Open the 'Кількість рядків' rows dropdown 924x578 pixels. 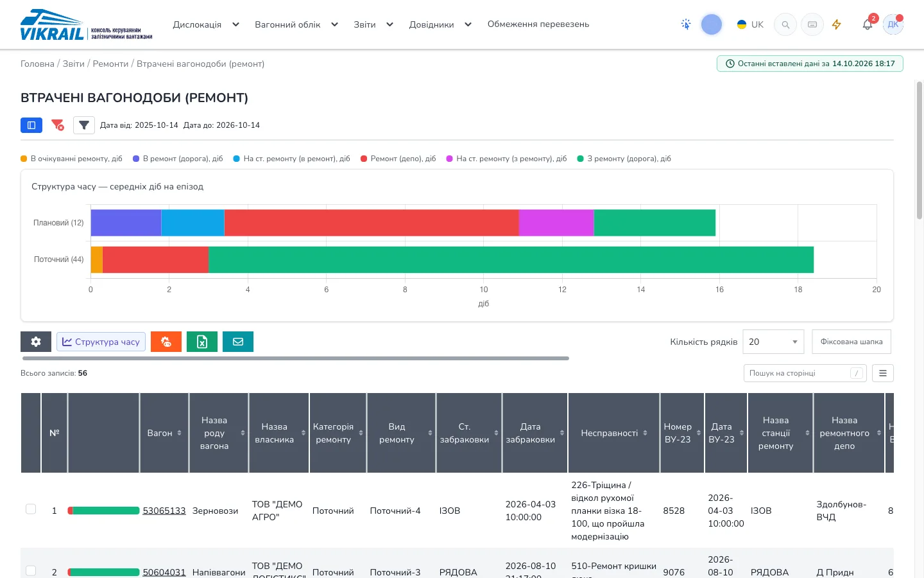point(773,342)
